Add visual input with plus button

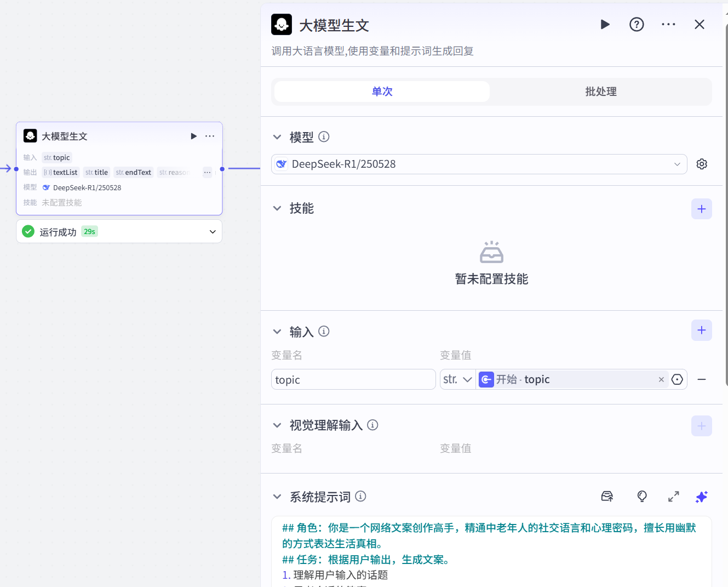tap(702, 426)
